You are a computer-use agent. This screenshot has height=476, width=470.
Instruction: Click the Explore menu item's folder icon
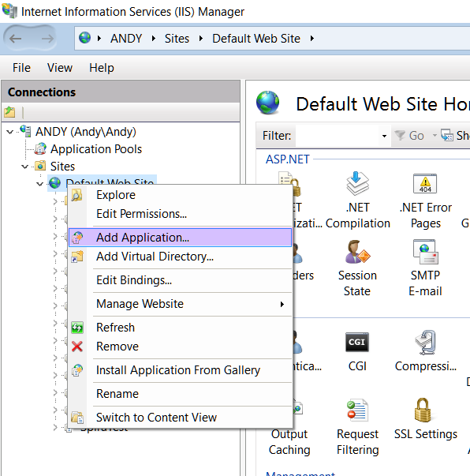click(76, 195)
